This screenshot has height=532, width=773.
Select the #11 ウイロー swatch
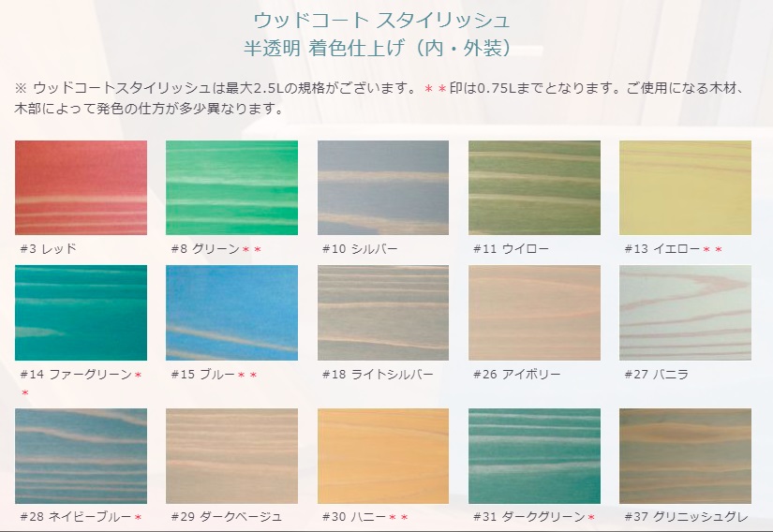(534, 187)
